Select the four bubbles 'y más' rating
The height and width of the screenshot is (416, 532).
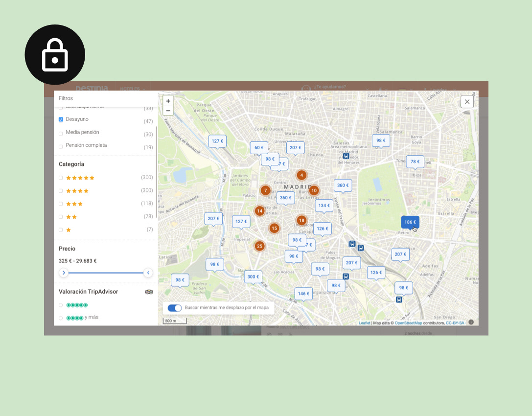point(61,318)
